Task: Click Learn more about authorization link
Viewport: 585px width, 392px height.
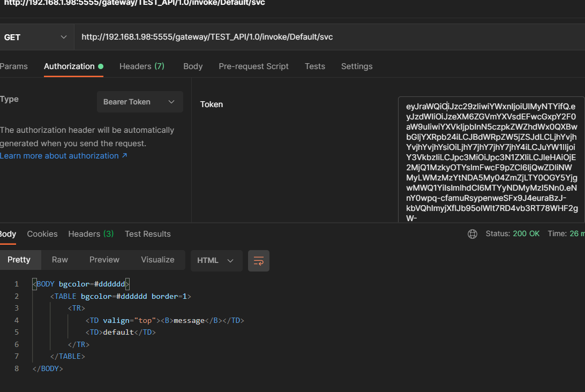Action: click(63, 156)
